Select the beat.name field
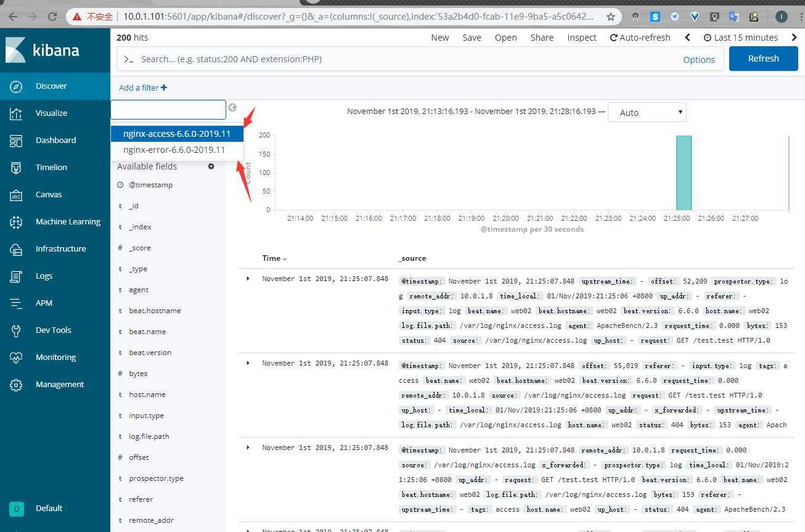This screenshot has width=805, height=532. tap(147, 332)
